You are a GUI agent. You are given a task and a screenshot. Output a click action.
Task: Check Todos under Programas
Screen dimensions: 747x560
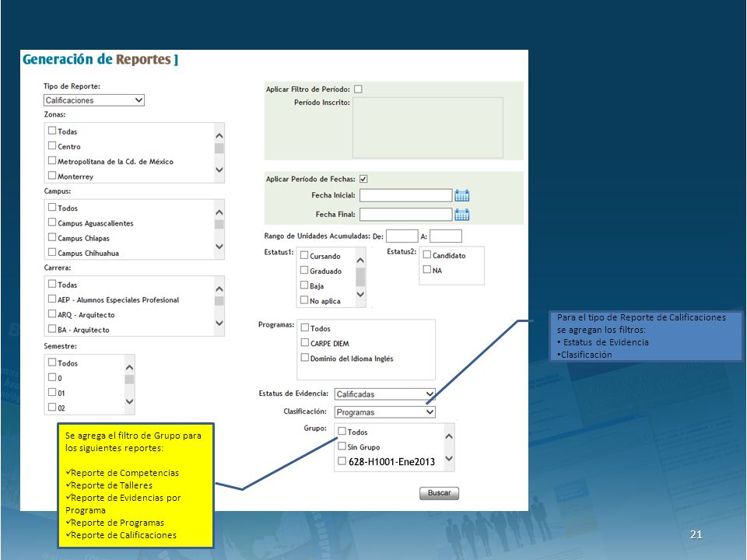(x=305, y=327)
